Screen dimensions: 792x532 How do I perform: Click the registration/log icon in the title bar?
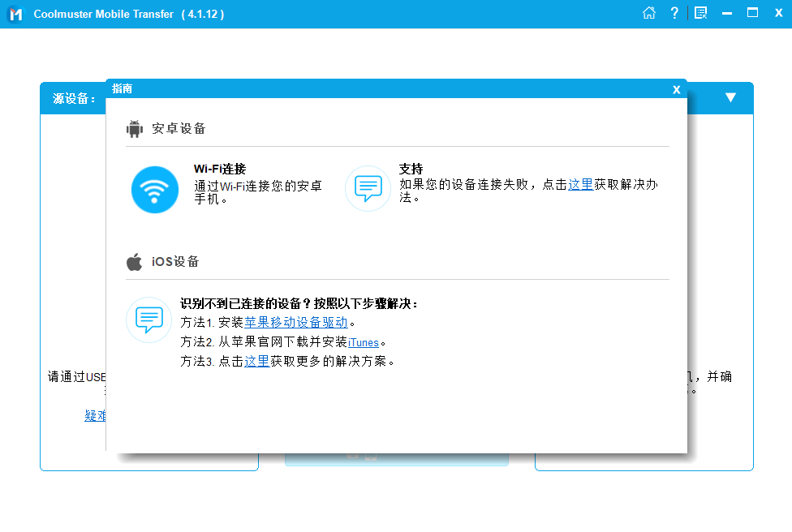(x=700, y=13)
